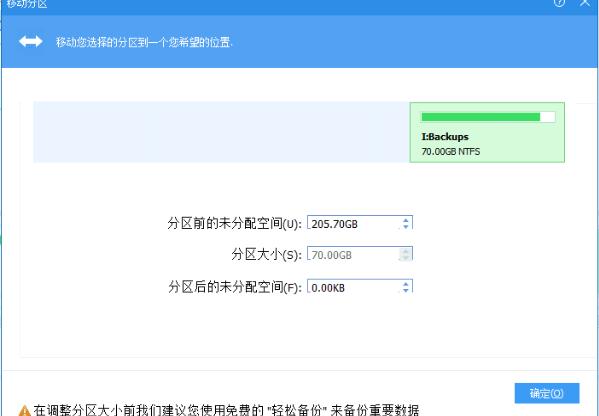This screenshot has height=416, width=599.
Task: Increase unallocated space after partition value
Action: pyautogui.click(x=406, y=284)
